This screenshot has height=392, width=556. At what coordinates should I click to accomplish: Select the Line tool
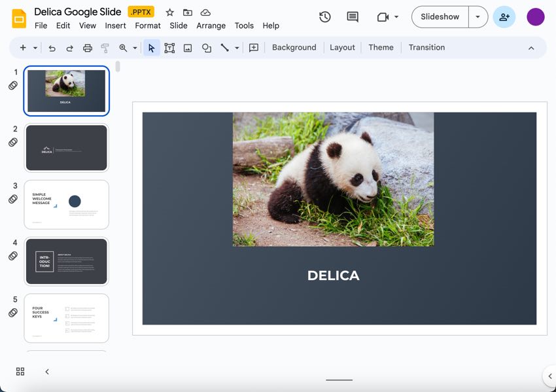point(224,47)
